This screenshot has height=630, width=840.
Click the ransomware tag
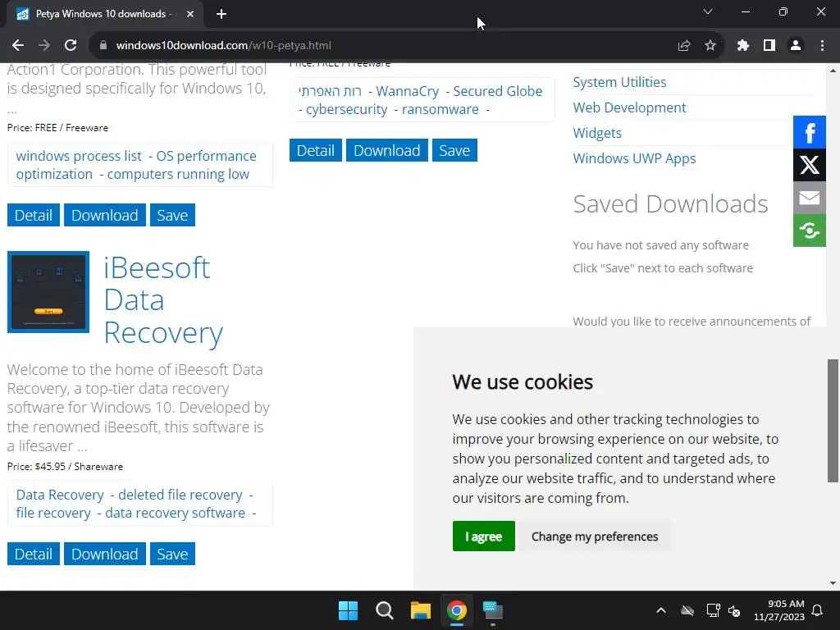coord(441,109)
